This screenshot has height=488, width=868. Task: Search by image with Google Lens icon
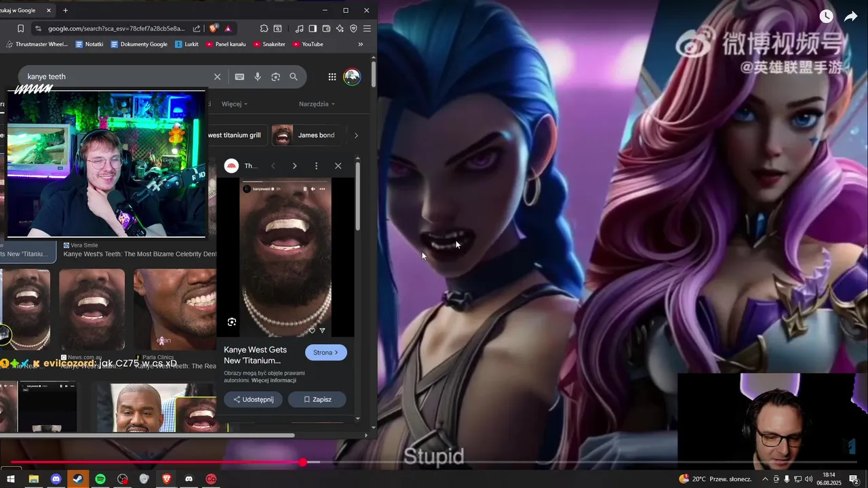tap(275, 77)
